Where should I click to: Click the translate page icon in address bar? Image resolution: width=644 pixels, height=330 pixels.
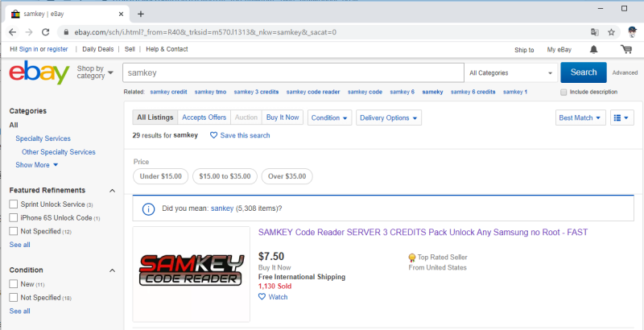tap(594, 32)
